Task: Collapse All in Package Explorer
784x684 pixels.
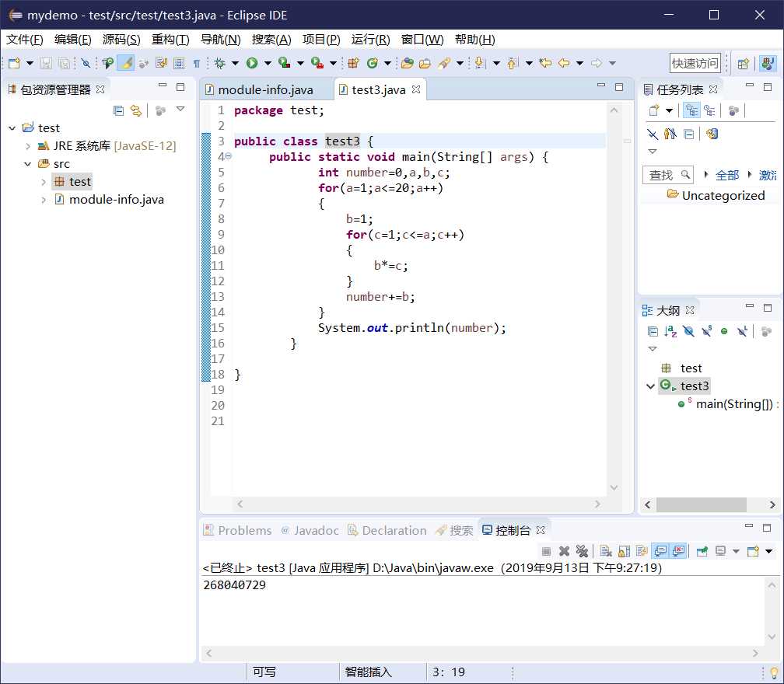Action: 118,110
